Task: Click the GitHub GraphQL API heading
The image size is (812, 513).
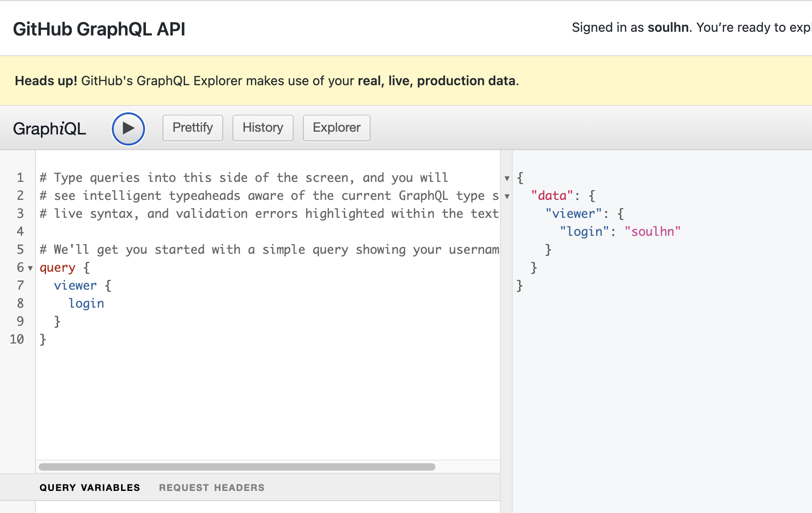Action: tap(99, 29)
